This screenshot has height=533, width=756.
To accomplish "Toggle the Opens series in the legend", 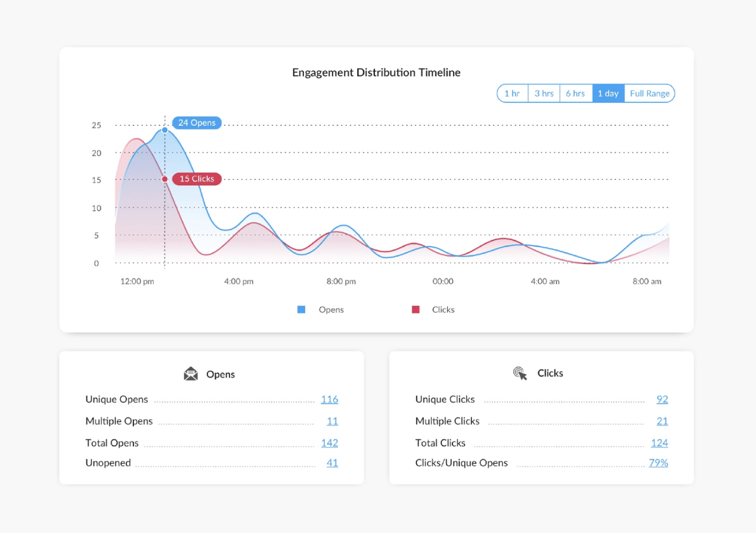I will [331, 309].
